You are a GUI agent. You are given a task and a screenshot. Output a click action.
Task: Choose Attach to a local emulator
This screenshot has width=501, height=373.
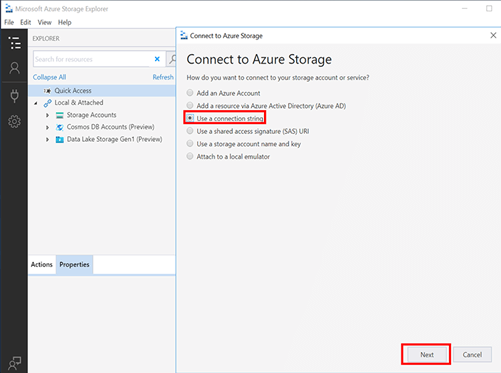point(190,156)
